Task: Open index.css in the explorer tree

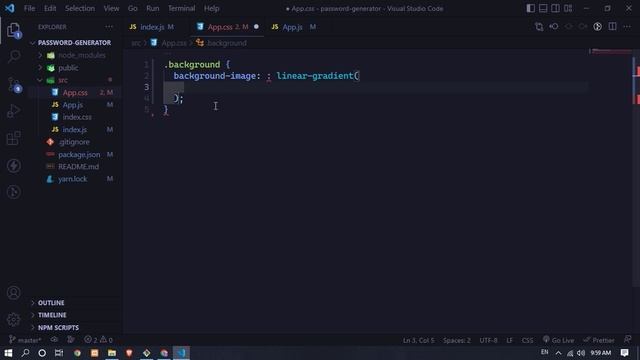Action: pyautogui.click(x=77, y=117)
